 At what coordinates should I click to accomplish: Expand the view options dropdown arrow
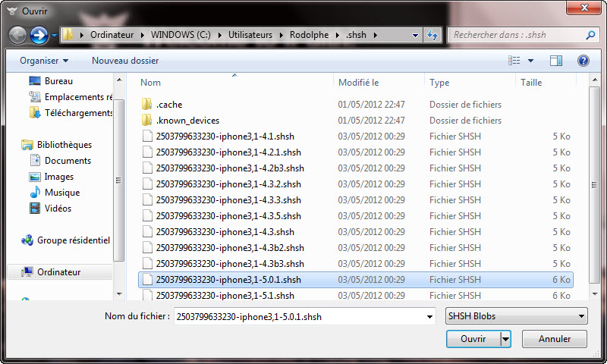click(x=530, y=61)
